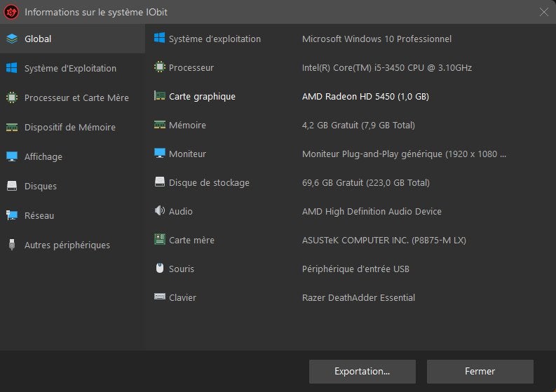Select the Carte graphique label
The image size is (556, 392).
[x=202, y=97]
